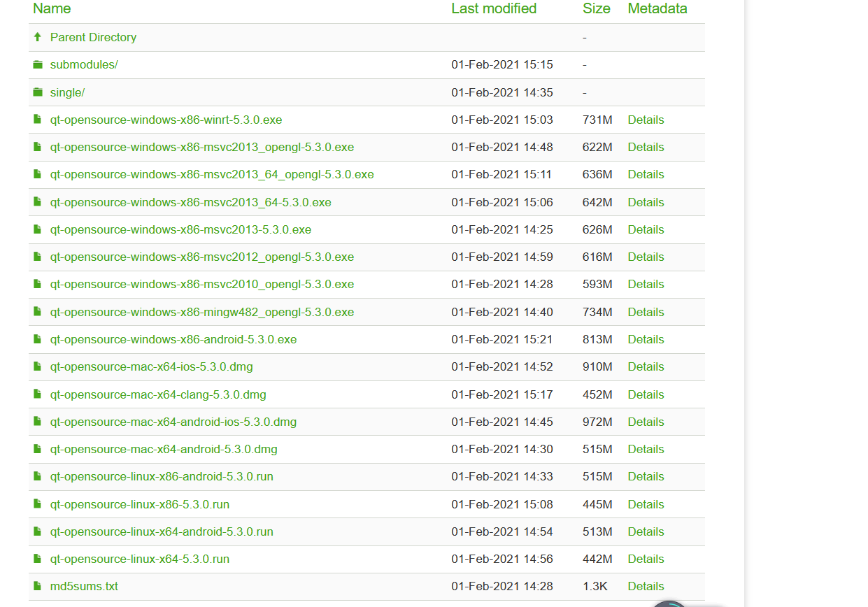Download qt-opensource-windows-x86-msvc2013_64_opengl-5.3.0.exe
Viewport: 868px width, 607px height.
(x=212, y=174)
